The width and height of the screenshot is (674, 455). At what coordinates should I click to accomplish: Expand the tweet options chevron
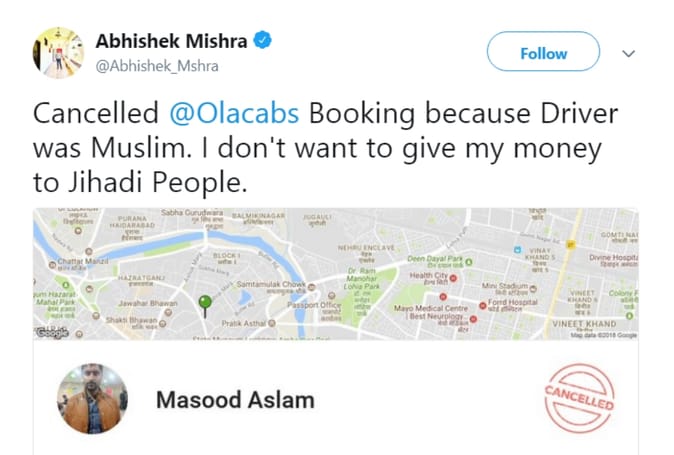pos(629,53)
